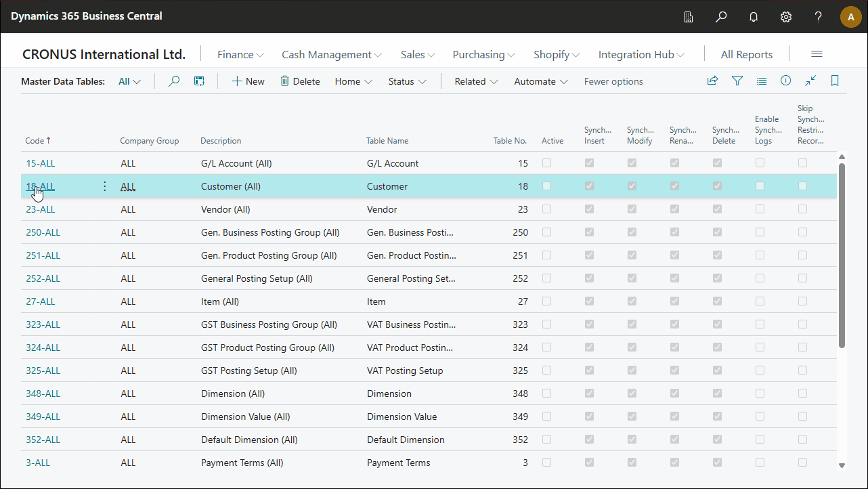Open the document finder icon in top bar
The width and height of the screenshot is (868, 489).
[689, 16]
